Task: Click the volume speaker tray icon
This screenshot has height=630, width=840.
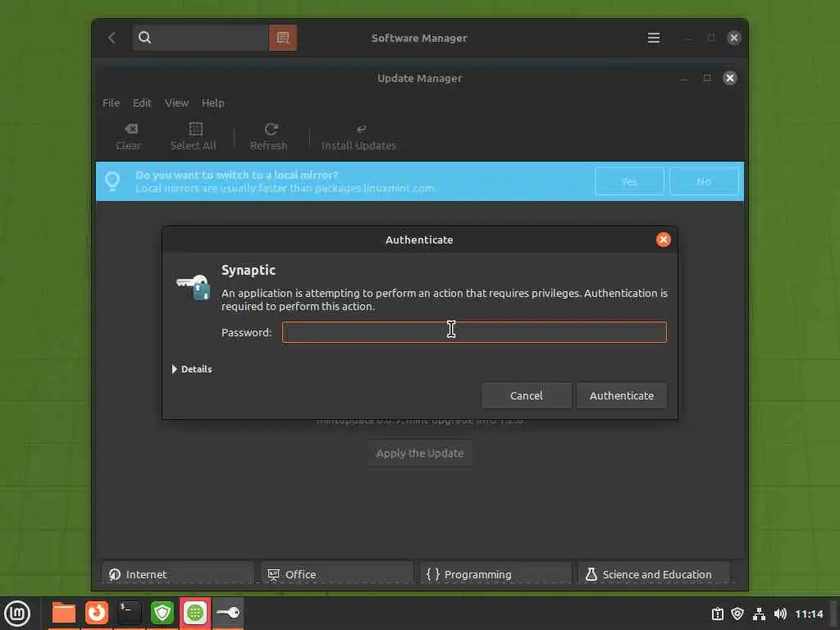Action: coord(780,614)
